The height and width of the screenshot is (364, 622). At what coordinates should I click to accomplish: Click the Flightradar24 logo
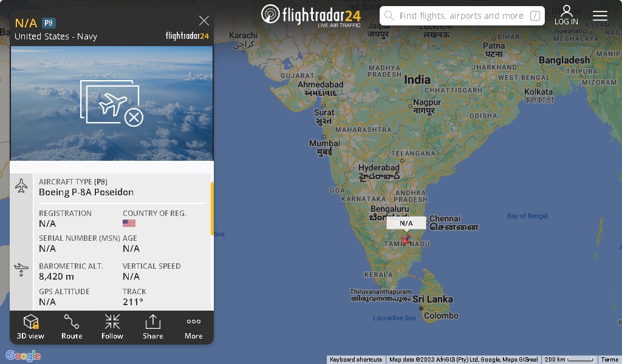(x=311, y=16)
